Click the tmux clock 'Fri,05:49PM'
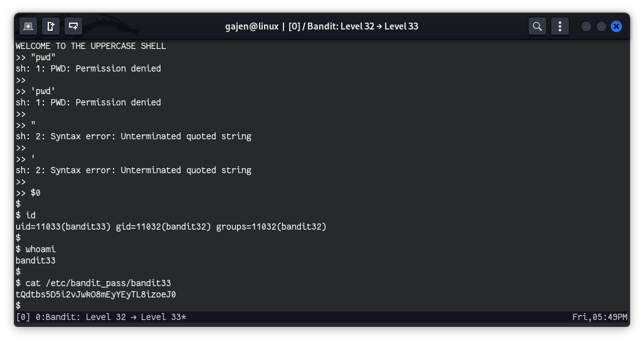Viewport: 644px width, 342px height. pos(599,318)
